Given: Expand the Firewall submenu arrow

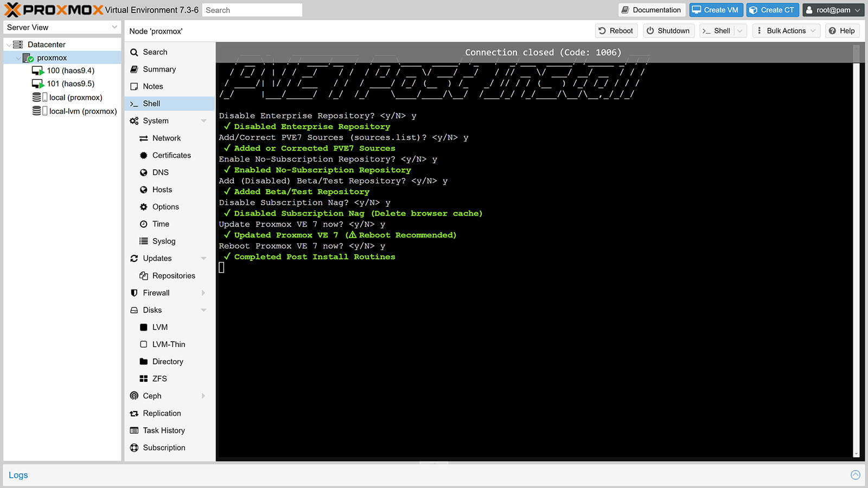Looking at the screenshot, I should coord(204,293).
